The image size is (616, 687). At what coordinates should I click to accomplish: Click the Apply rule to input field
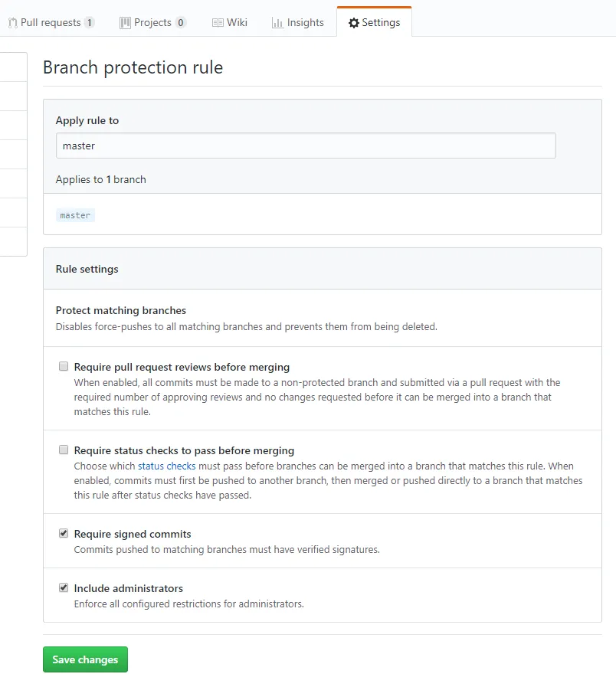tap(306, 146)
